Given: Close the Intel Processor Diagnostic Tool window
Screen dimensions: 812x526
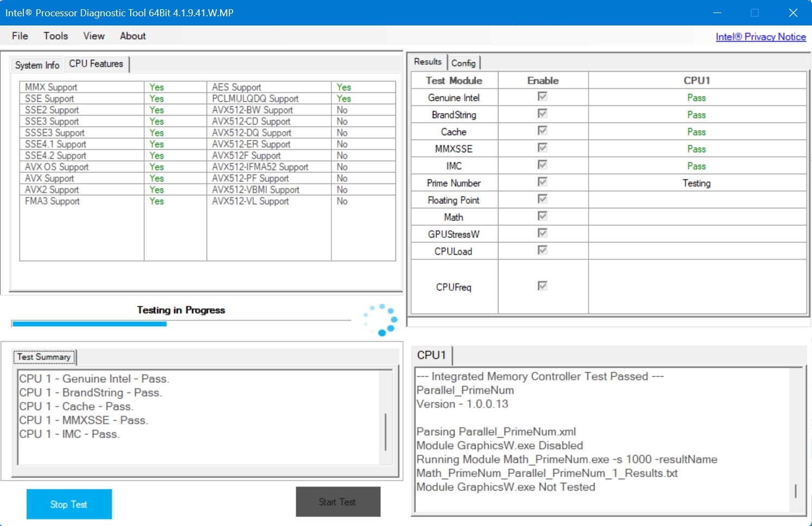Looking at the screenshot, I should (793, 12).
